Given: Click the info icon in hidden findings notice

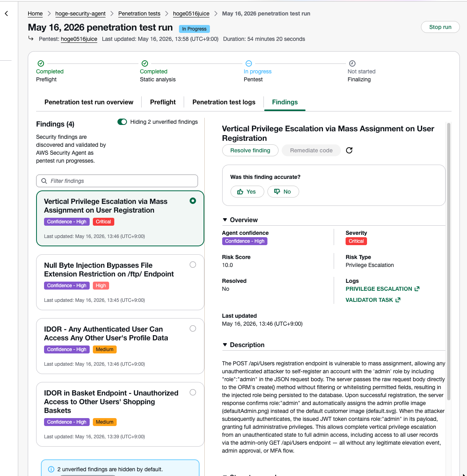Looking at the screenshot, I should click(x=51, y=469).
